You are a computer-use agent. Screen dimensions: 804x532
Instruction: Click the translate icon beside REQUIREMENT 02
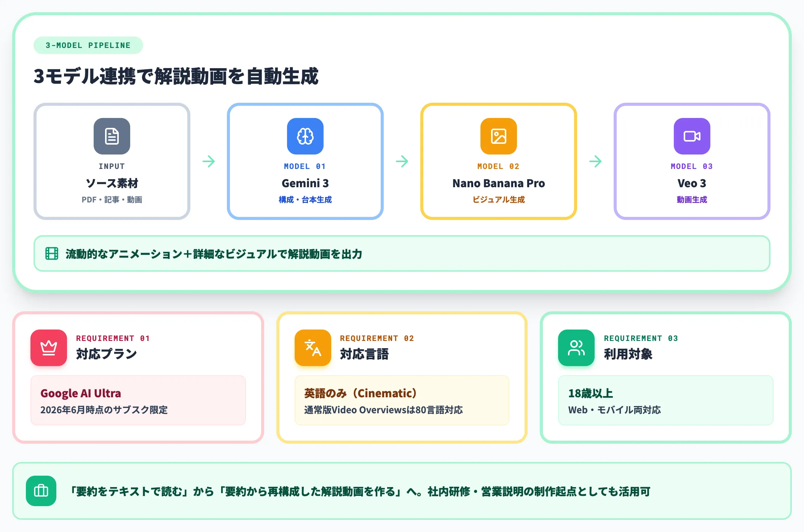point(313,348)
